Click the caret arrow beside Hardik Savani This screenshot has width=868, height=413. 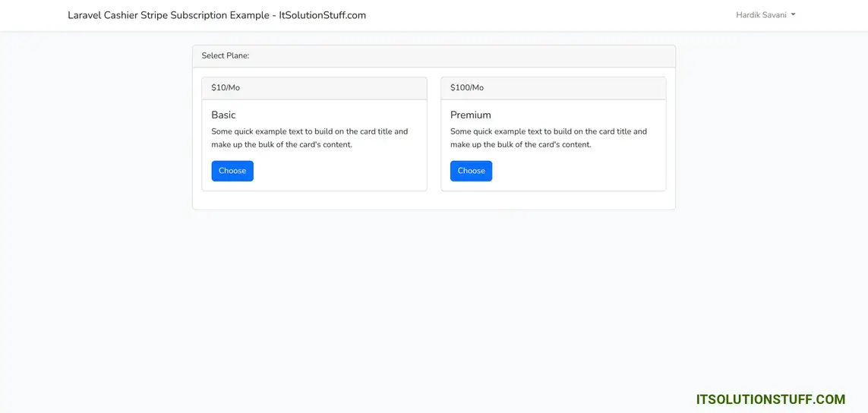click(x=794, y=15)
